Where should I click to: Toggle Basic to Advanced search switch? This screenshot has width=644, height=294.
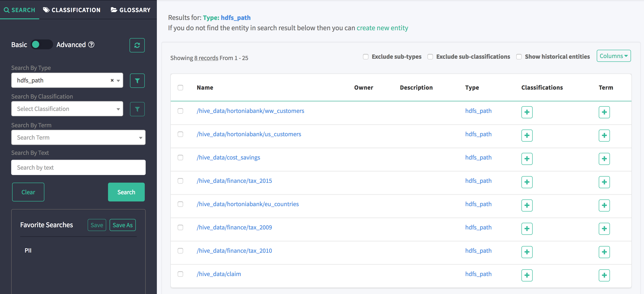(41, 45)
